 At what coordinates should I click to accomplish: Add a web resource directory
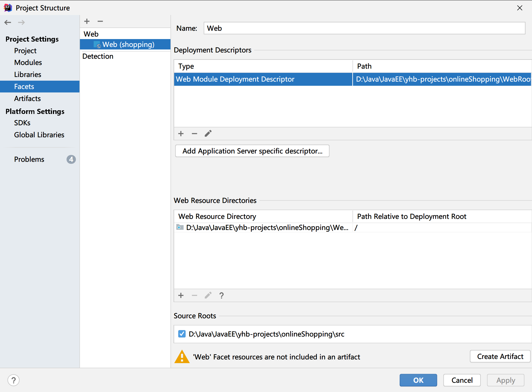[x=181, y=295]
